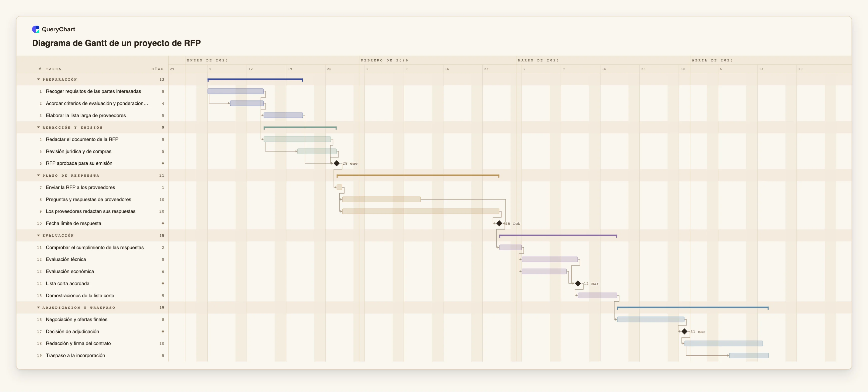
Task: Click the milestone marker in the RFP aprobada para su emisión row
Action: [163, 163]
